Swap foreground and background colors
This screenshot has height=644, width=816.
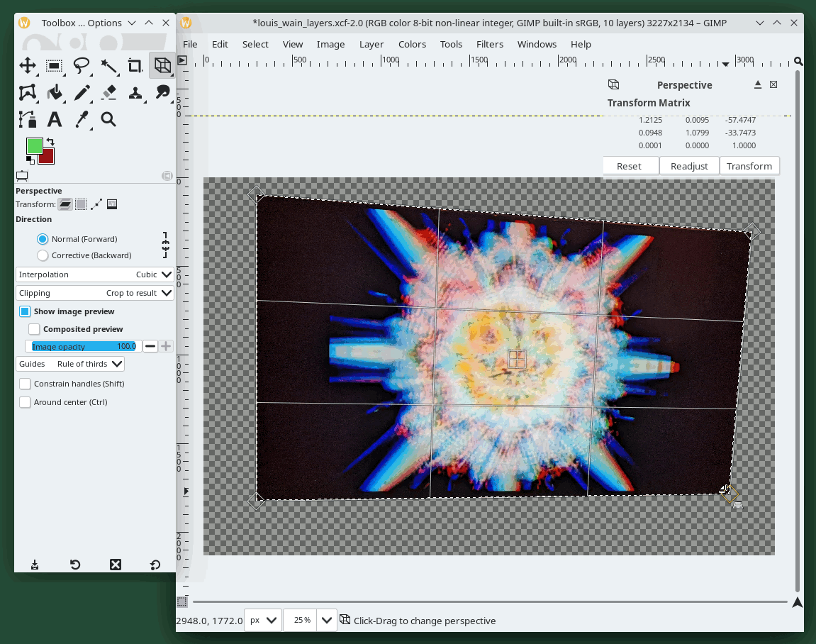(x=50, y=142)
